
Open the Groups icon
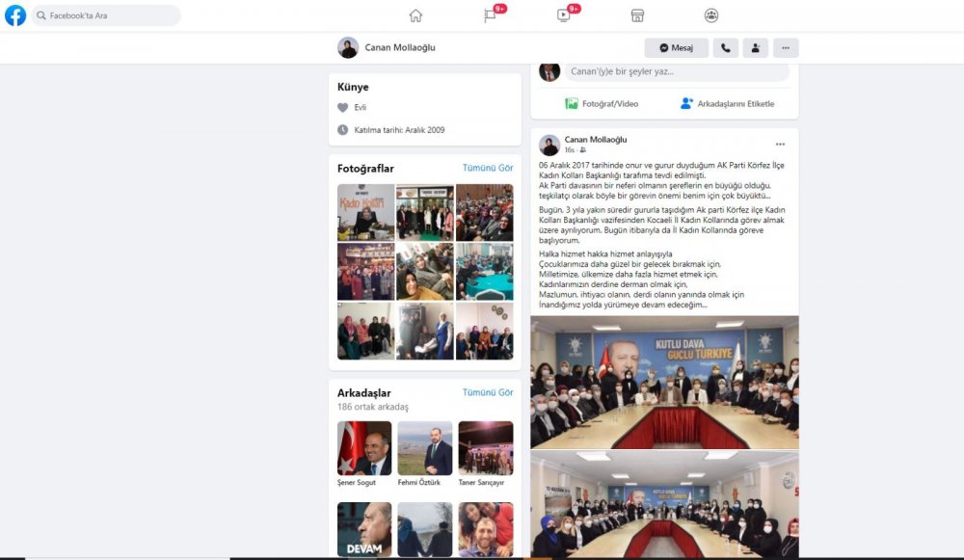tap(711, 16)
